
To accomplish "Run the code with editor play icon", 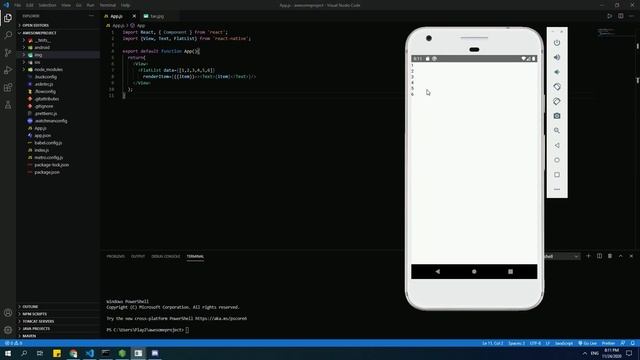I will click(x=609, y=16).
